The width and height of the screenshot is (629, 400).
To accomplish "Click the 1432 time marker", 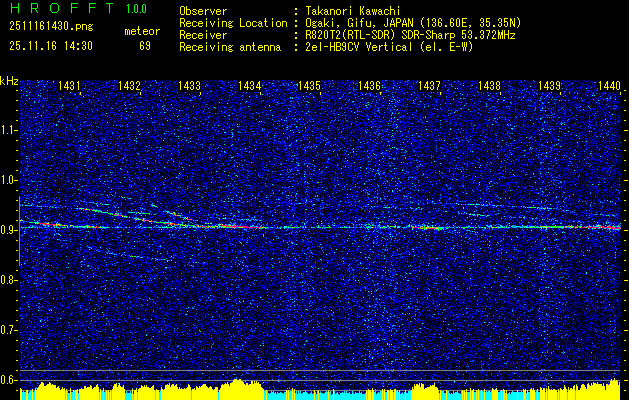I will point(129,85).
